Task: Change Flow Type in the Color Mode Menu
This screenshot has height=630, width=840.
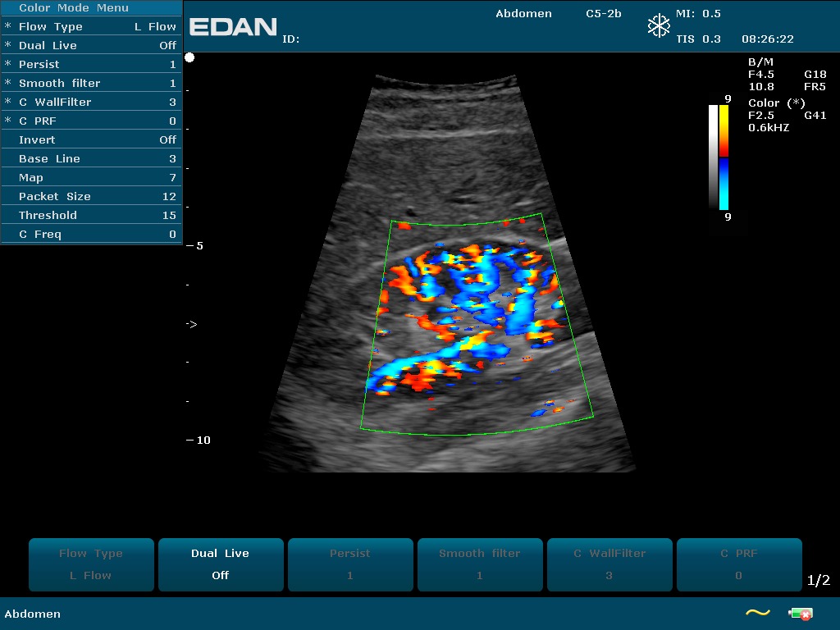Action: (91, 27)
